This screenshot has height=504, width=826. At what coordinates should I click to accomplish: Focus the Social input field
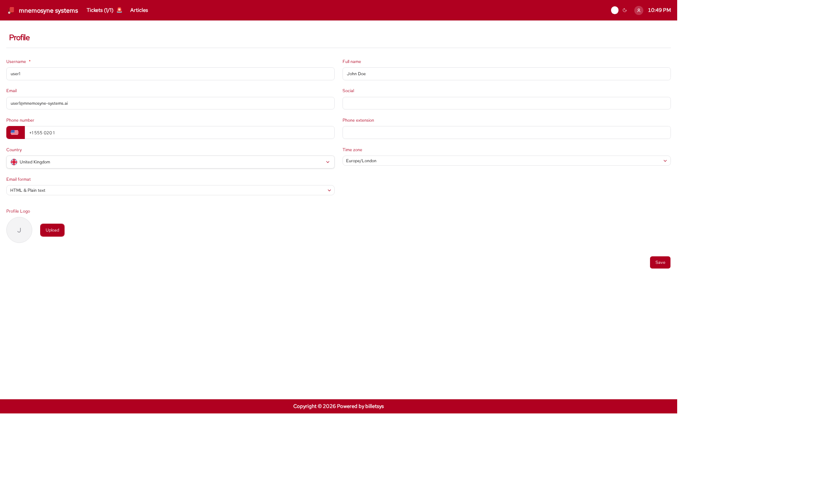[x=506, y=103]
